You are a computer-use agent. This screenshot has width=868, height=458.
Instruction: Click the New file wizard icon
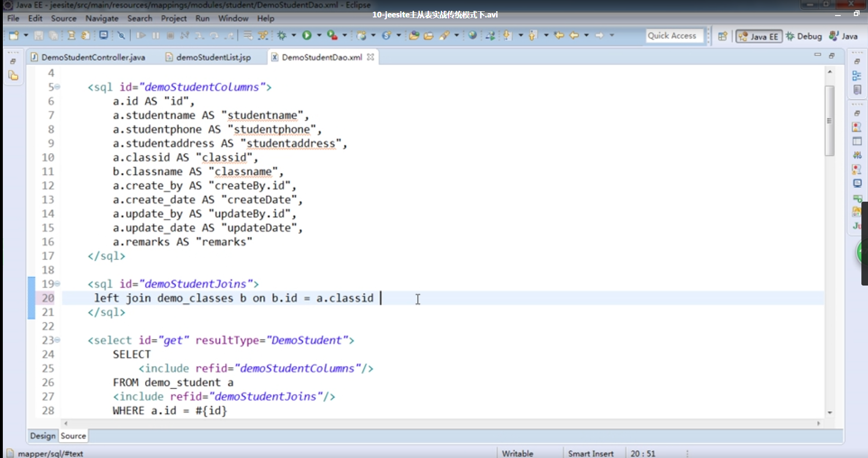pos(14,35)
